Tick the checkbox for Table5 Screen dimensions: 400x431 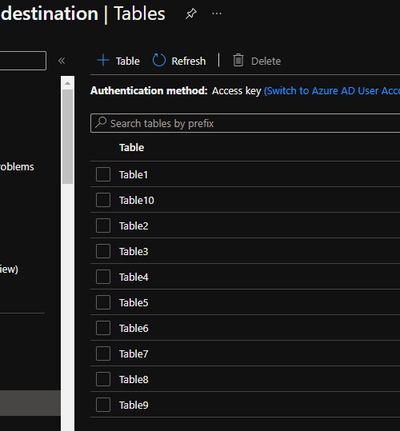(103, 302)
